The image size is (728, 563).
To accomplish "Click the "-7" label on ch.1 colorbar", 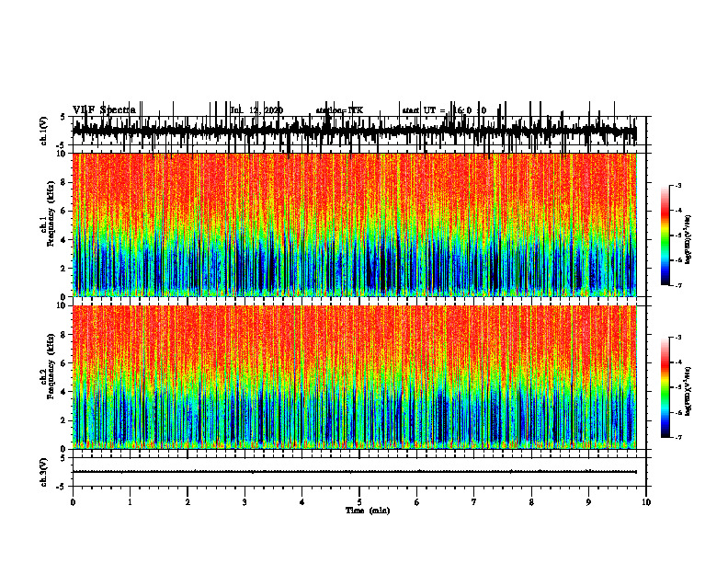I will point(678,285).
